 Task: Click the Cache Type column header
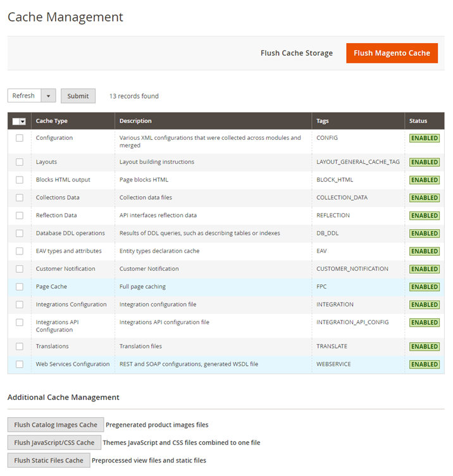[52, 121]
